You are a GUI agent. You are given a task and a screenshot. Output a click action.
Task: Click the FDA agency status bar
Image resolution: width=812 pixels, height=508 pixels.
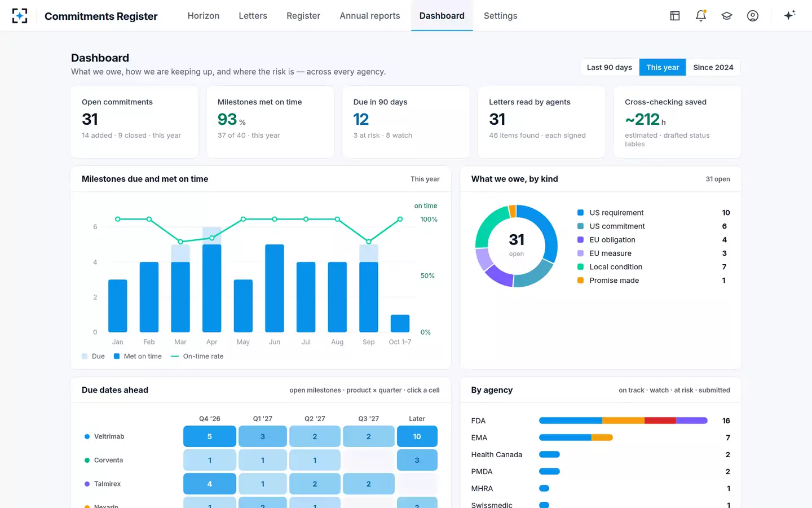623,421
